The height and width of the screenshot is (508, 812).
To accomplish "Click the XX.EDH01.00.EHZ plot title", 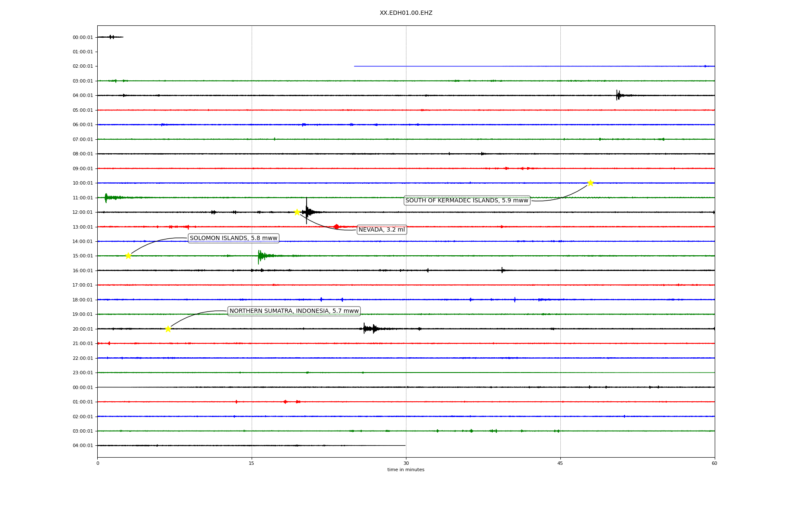I will click(406, 13).
